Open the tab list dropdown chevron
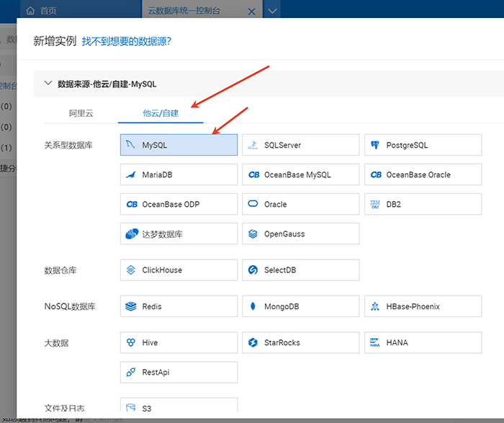Image resolution: width=504 pixels, height=423 pixels. tap(272, 11)
